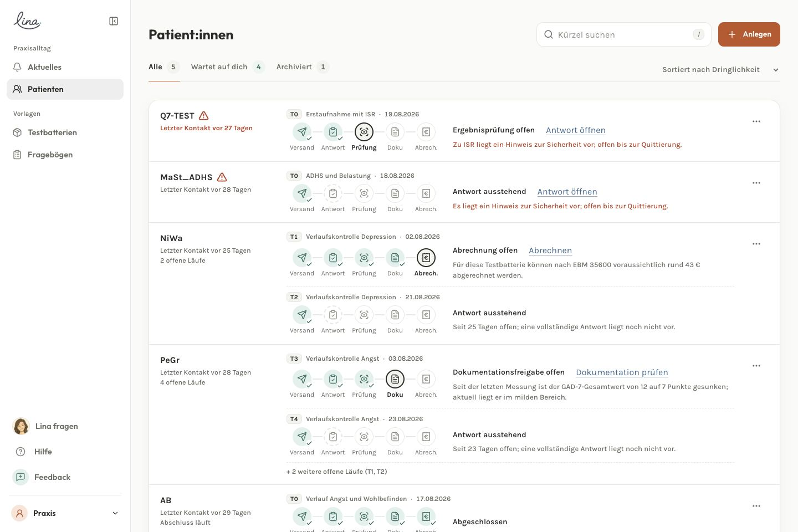The width and height of the screenshot is (798, 532).
Task: Open the Feedback form
Action: [x=65, y=477]
